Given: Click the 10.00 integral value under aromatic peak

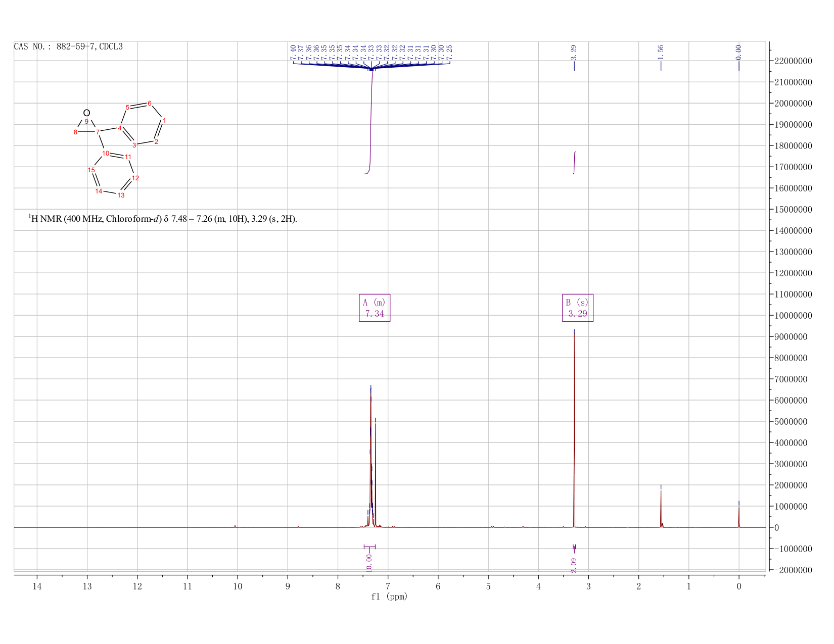Looking at the screenshot, I should pyautogui.click(x=369, y=563).
